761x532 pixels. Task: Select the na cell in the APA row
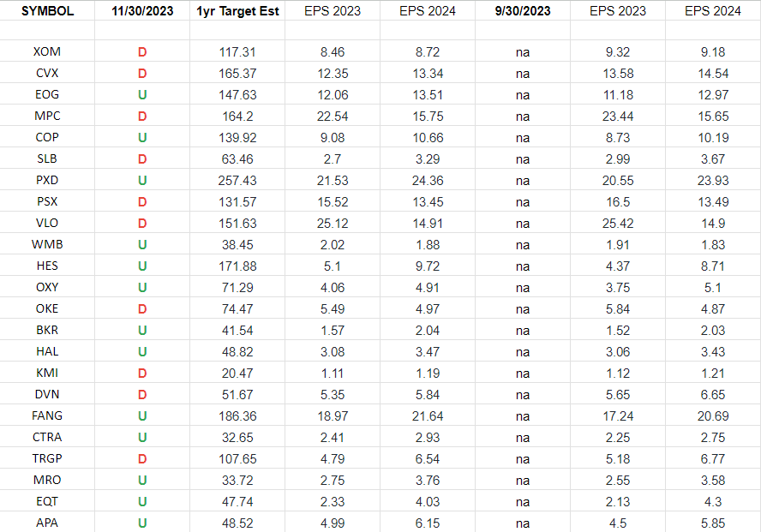(523, 523)
